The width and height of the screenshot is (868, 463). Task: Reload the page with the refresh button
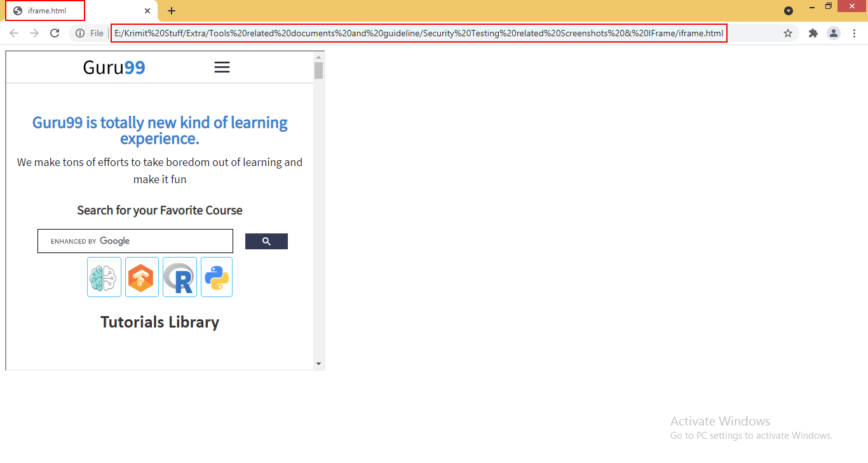(55, 33)
